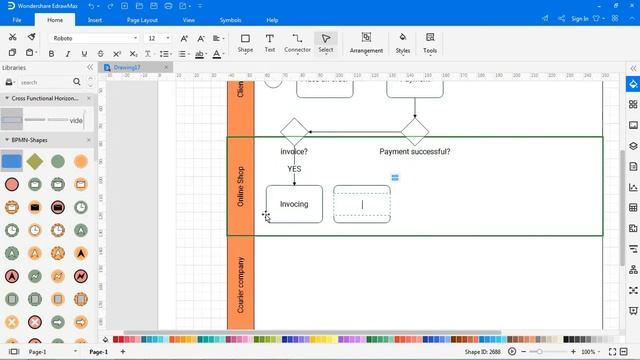
Task: Open the File menu
Action: [x=17, y=20]
